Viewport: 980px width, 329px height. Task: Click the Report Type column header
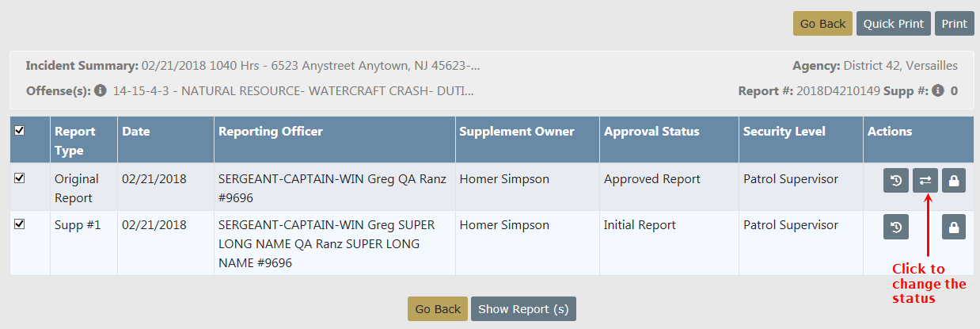pos(74,140)
